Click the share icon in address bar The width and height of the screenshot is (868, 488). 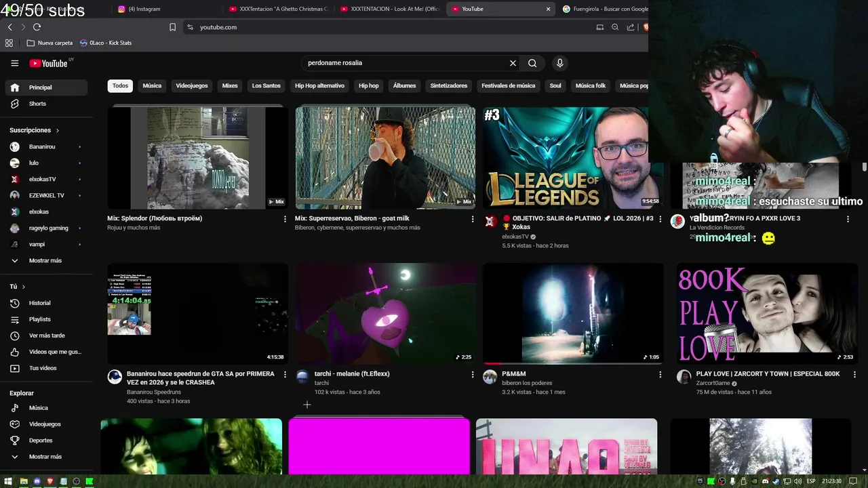[631, 27]
